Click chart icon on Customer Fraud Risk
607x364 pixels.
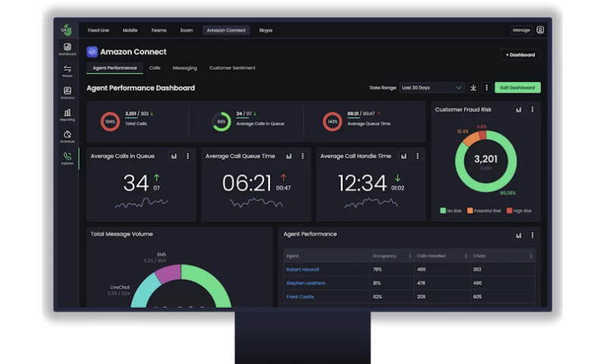click(x=519, y=110)
